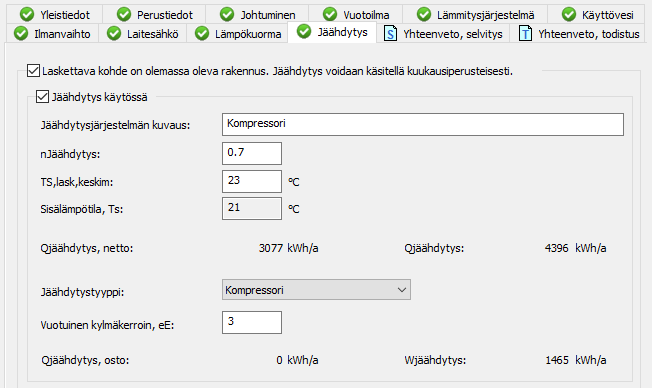Image resolution: width=652 pixels, height=388 pixels.
Task: Click the nJäähdytys value field
Action: [x=252, y=153]
